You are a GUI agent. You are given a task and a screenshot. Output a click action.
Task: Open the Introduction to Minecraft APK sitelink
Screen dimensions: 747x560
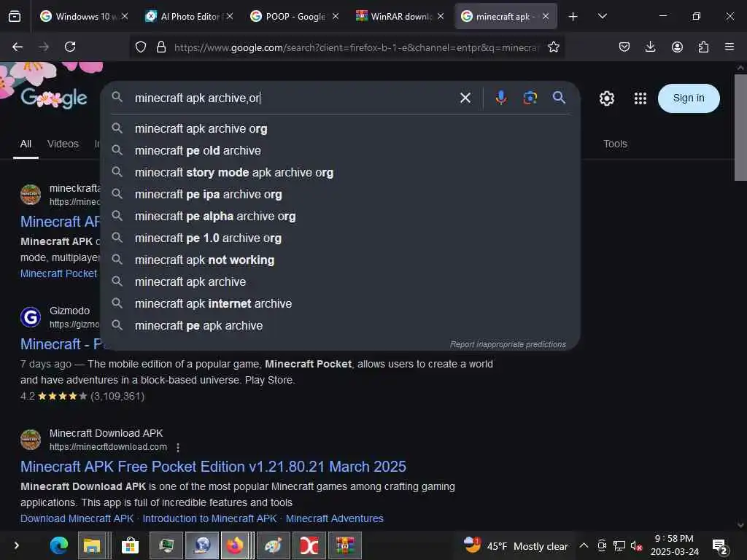[x=209, y=518]
